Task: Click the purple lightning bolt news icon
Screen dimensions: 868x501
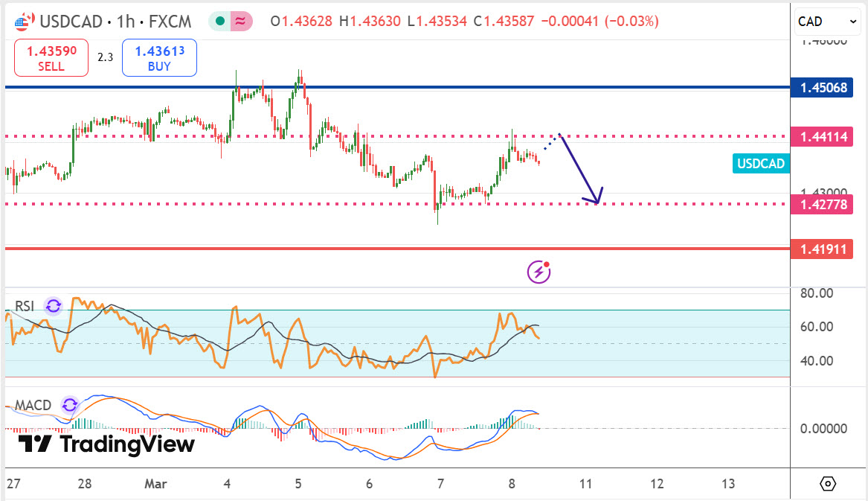Action: 539,272
